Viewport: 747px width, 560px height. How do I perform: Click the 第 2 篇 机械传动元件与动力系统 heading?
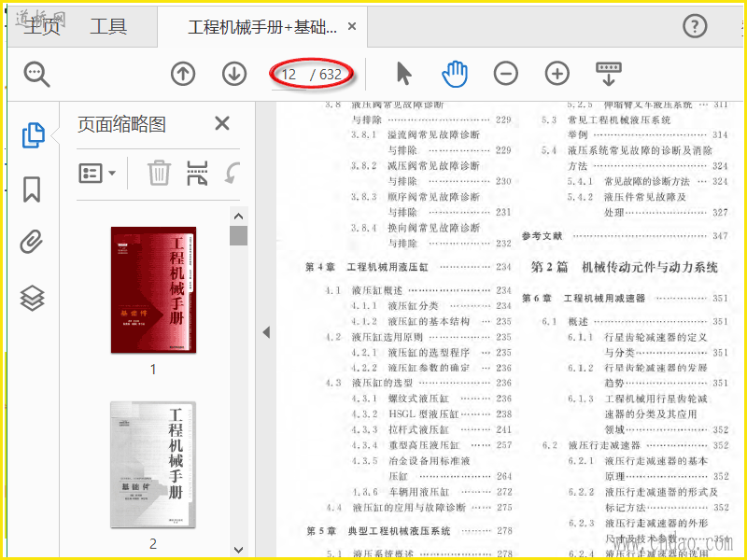[624, 267]
